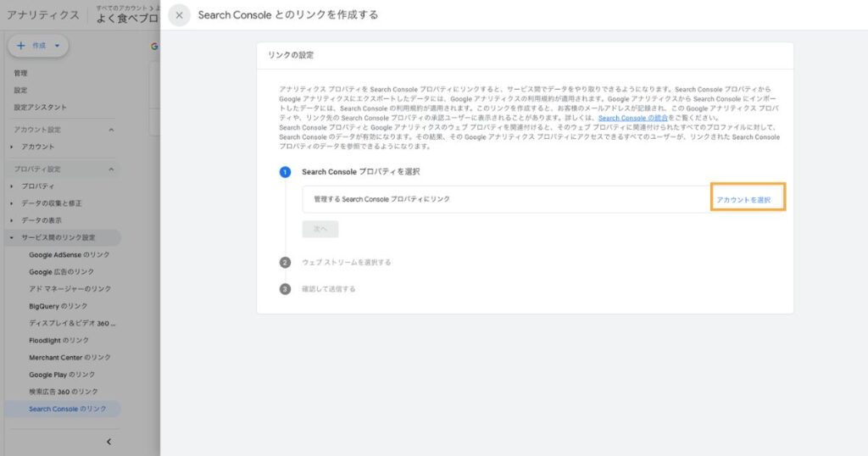The width and height of the screenshot is (868, 456).
Task: Click the 作成 create button
Action: tap(38, 46)
